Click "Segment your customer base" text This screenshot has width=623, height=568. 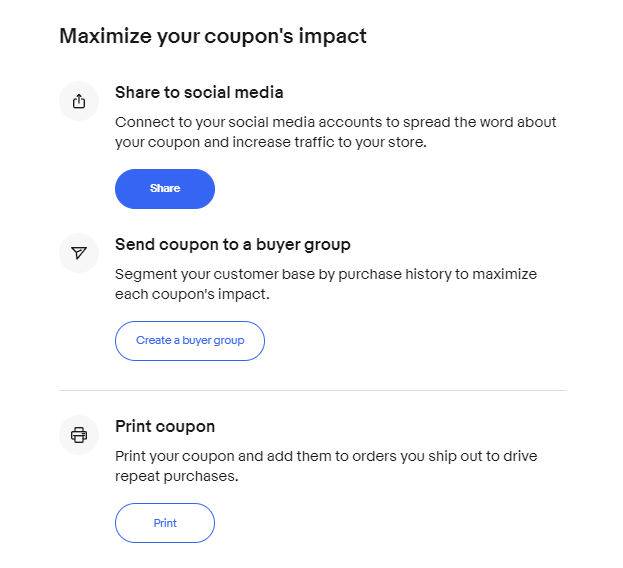coord(212,274)
